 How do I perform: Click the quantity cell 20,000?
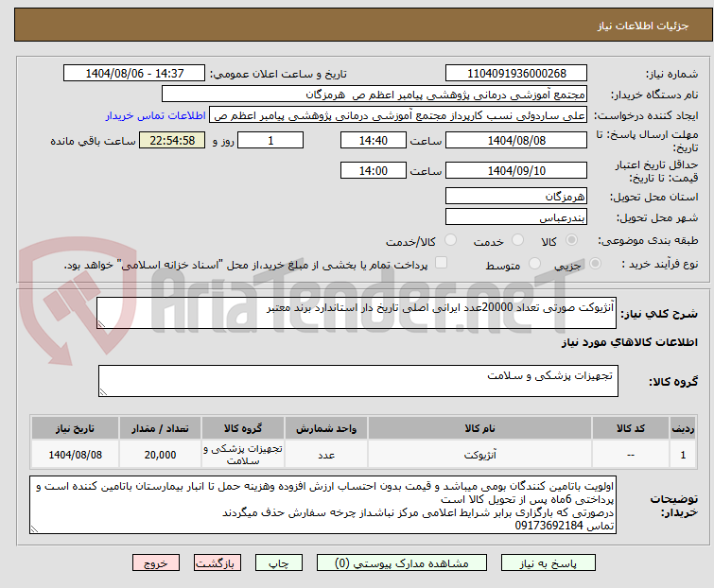[160, 455]
